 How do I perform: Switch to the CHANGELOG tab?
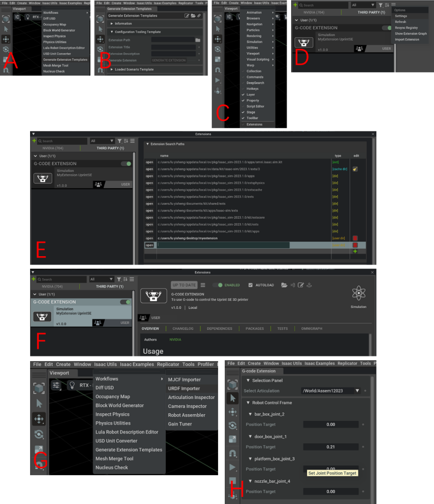(x=183, y=328)
